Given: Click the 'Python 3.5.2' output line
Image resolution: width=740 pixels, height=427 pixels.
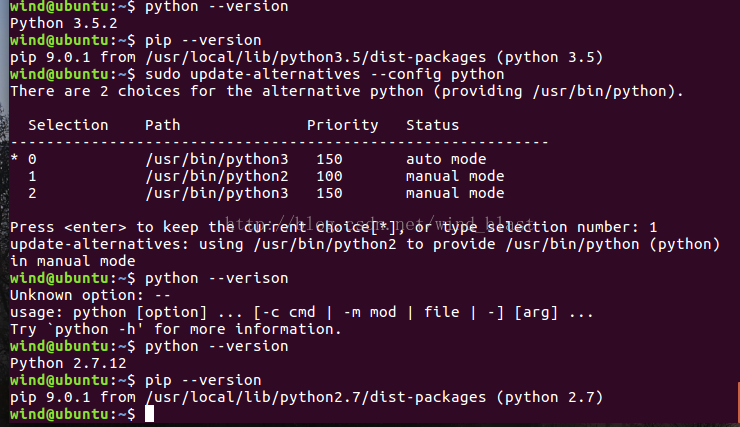Looking at the screenshot, I should [x=64, y=23].
